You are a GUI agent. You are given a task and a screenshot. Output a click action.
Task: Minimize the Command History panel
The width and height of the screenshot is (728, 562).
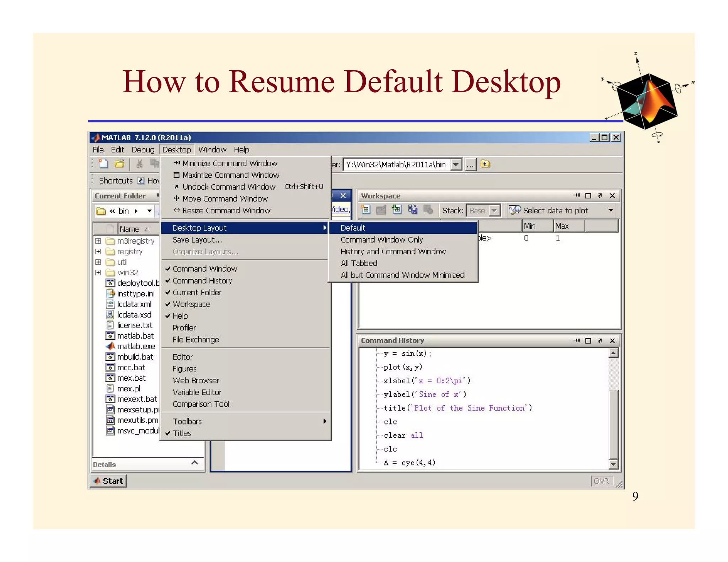click(577, 340)
